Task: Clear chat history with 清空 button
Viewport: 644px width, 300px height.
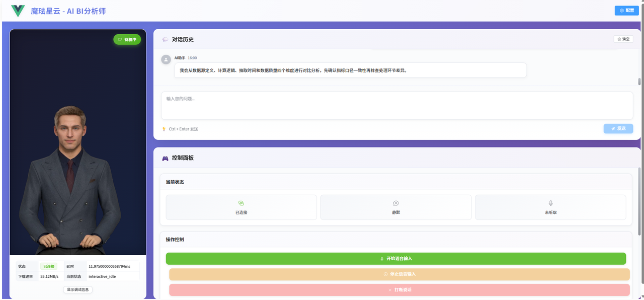Action: (623, 39)
